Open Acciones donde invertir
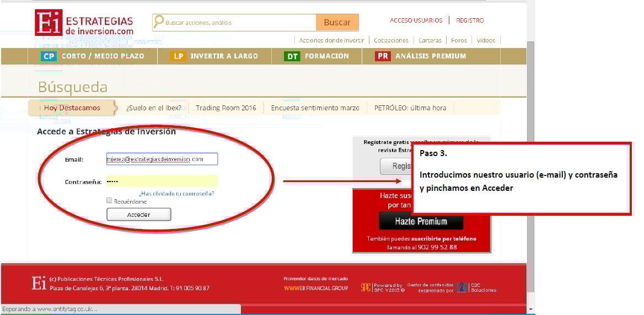Viewport: 644px width, 315px height. 331,40
